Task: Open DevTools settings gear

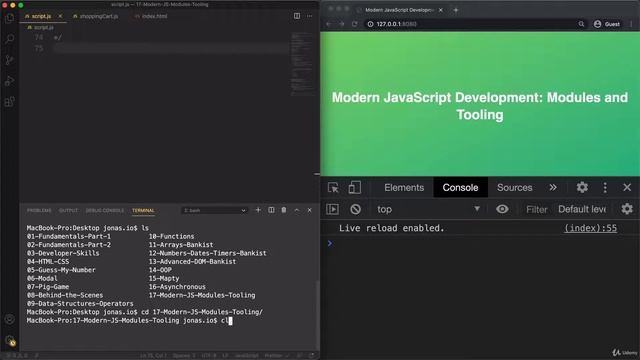Action: (x=582, y=187)
